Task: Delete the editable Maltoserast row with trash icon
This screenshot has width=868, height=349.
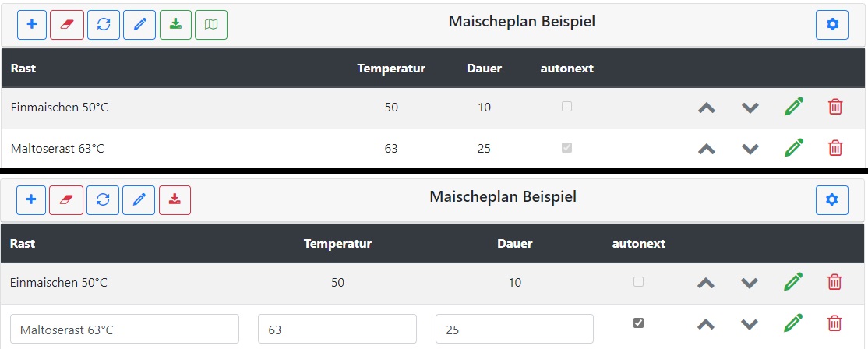Action: tap(834, 323)
